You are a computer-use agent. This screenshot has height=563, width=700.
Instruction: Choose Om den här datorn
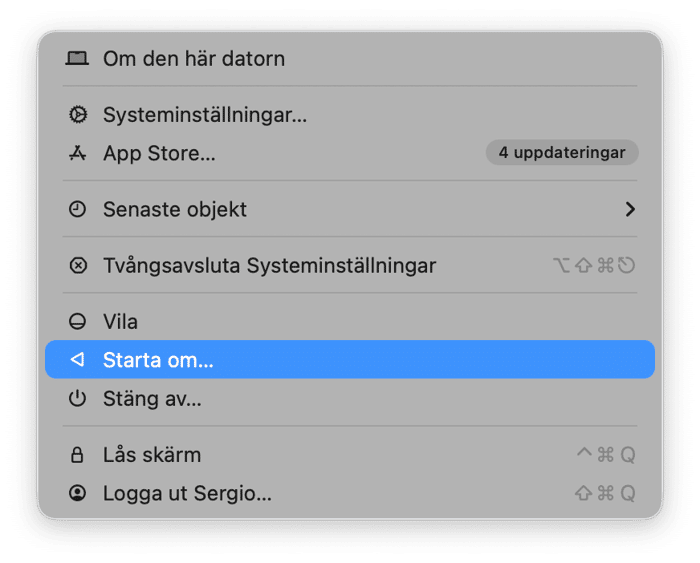[x=194, y=58]
